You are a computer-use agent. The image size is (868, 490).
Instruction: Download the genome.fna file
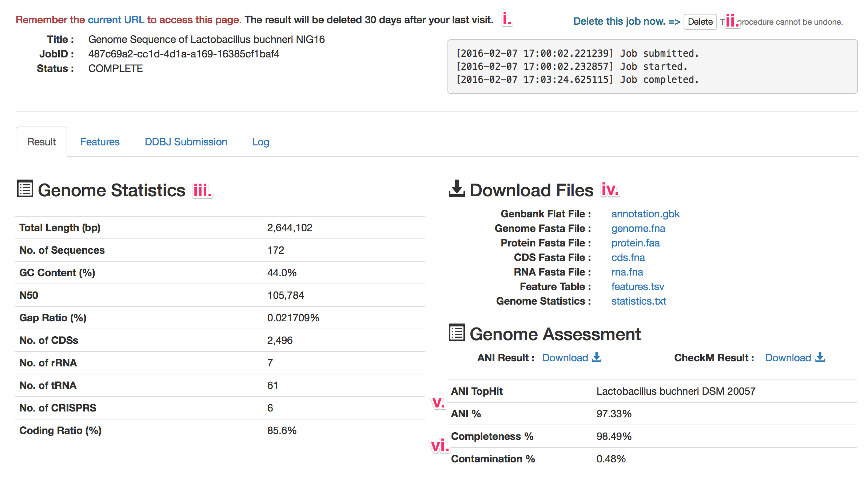(638, 228)
